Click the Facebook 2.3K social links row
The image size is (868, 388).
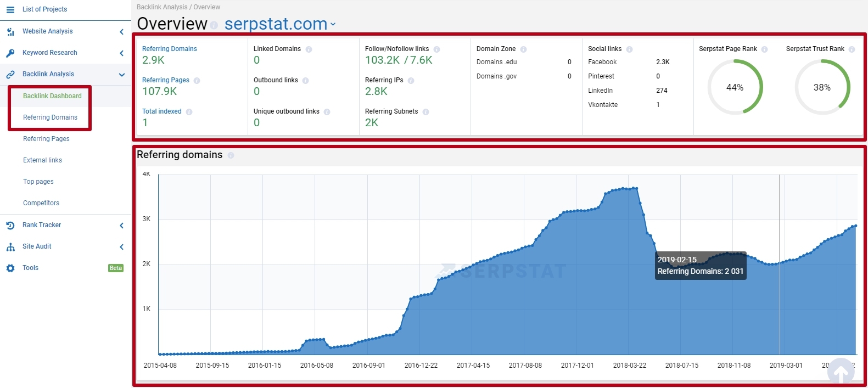pos(629,62)
